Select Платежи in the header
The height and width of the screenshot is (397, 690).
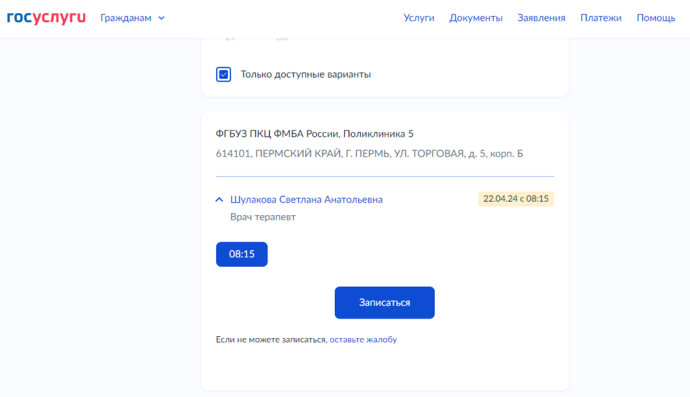tap(601, 18)
